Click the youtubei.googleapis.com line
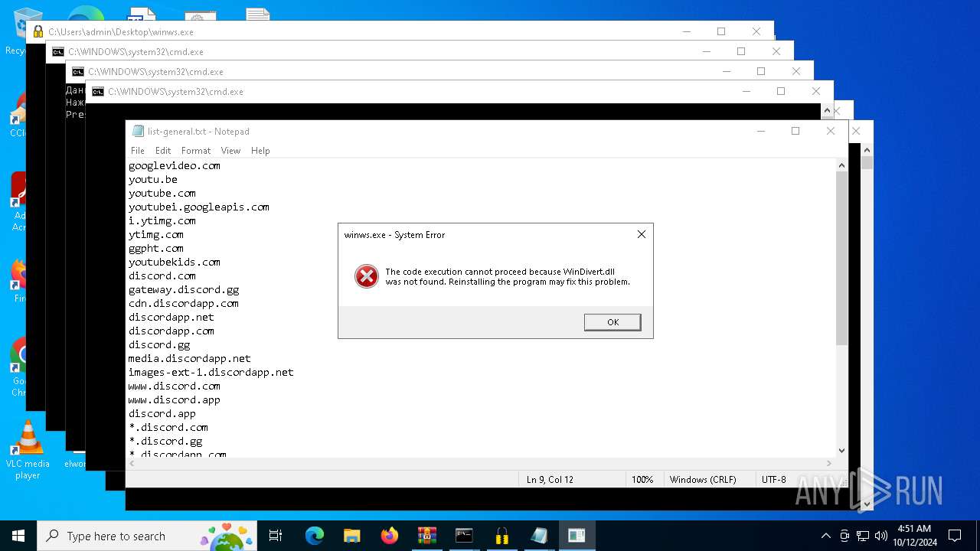This screenshot has height=551, width=980. coord(199,207)
